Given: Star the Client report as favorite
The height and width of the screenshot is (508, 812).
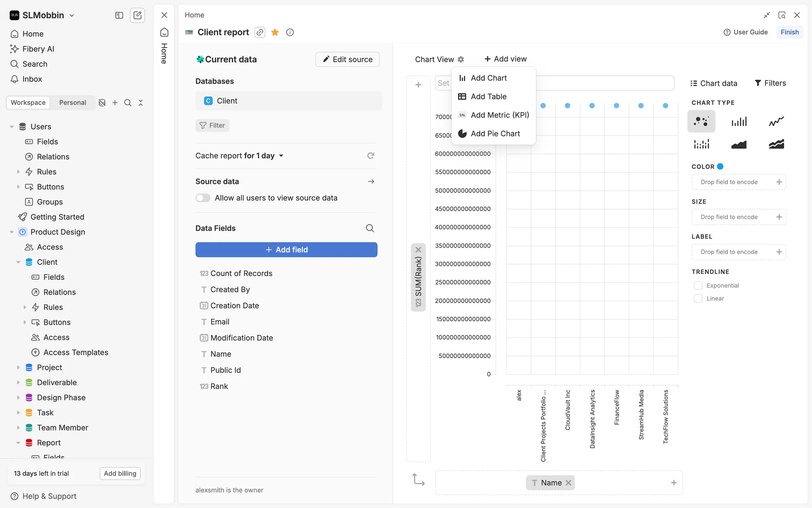Looking at the screenshot, I should 275,32.
